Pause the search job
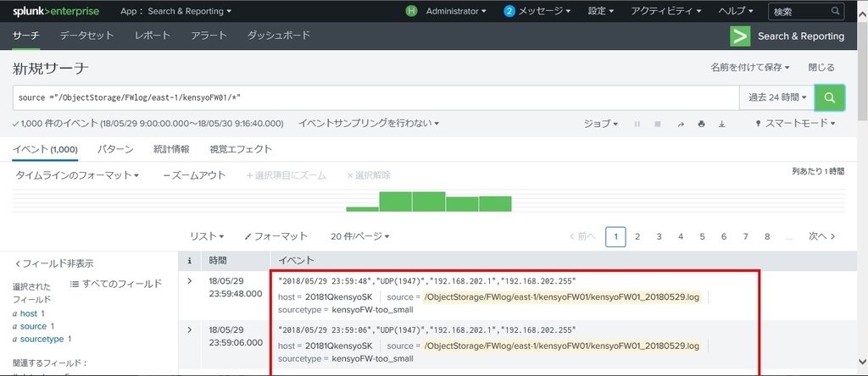This screenshot has height=376, width=868. [x=637, y=124]
